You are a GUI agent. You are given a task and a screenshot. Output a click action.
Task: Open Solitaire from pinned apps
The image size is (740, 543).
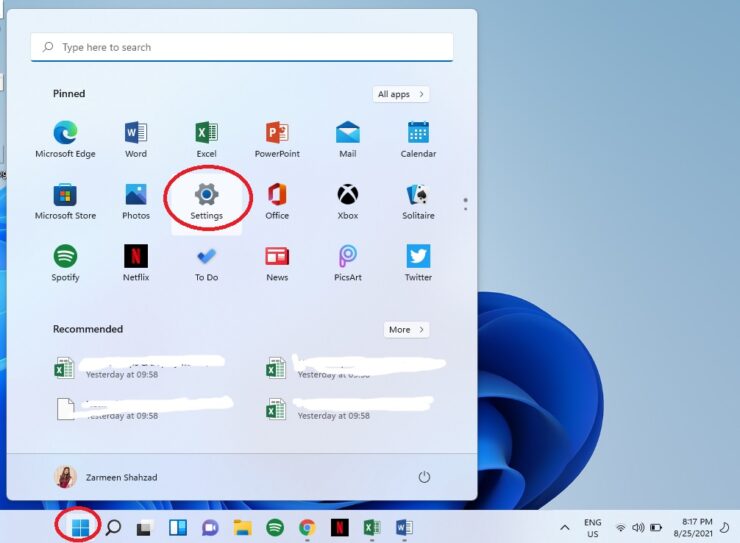[418, 199]
